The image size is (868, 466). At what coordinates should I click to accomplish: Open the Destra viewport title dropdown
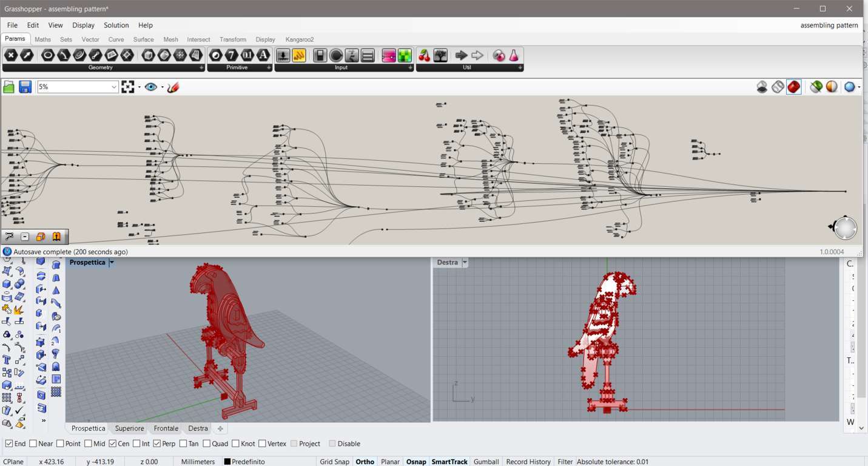click(465, 263)
